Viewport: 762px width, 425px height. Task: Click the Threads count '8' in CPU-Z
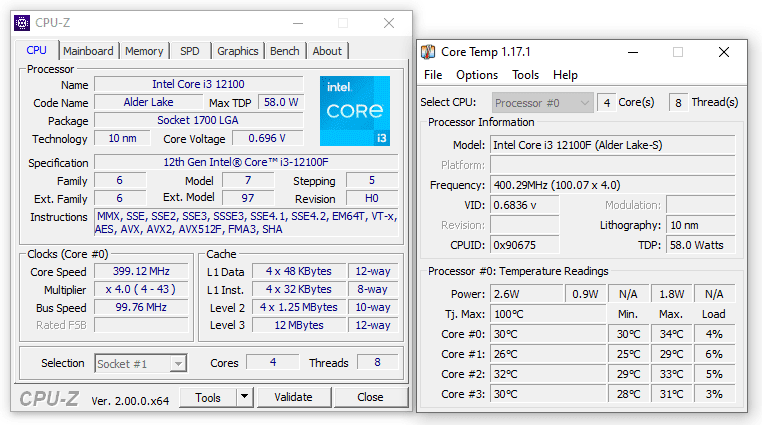(x=377, y=362)
